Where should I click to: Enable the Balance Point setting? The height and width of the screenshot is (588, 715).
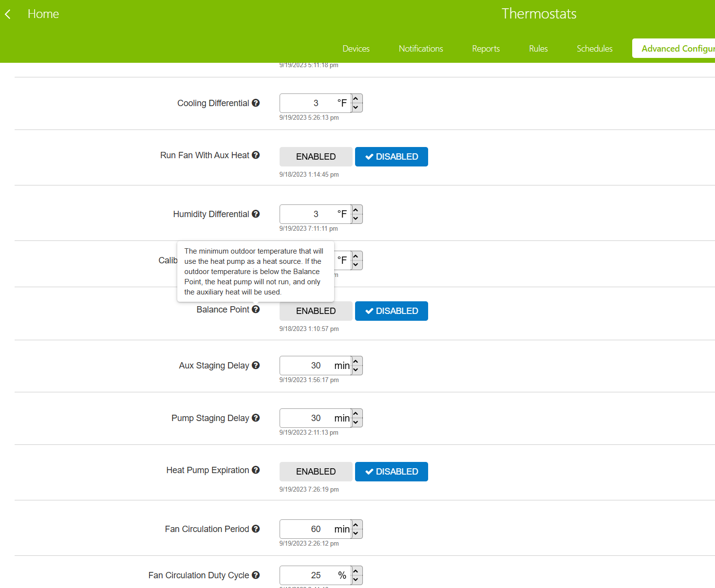[x=316, y=311]
